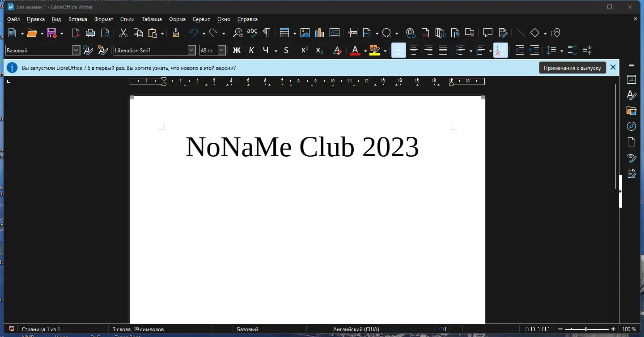
Task: Click the Insert Page Break icon
Action: [x=352, y=33]
